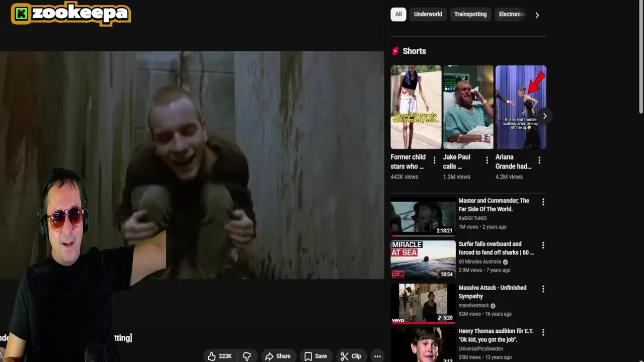Open menu for Ariana Grande short

539,160
